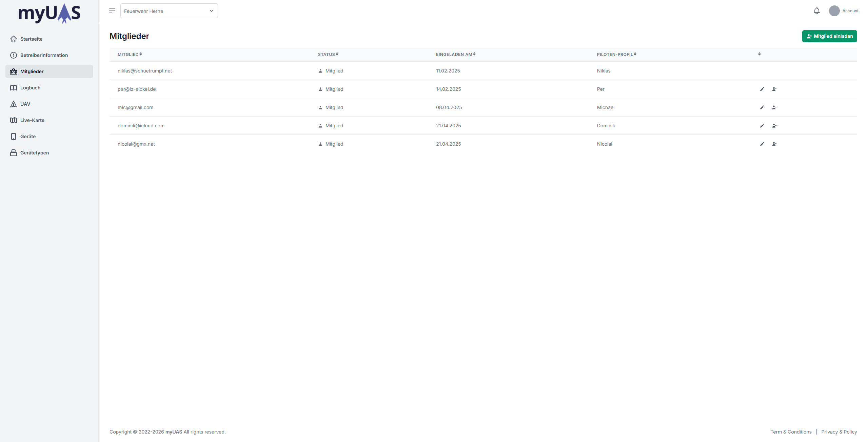Click edit pencil for dominik@icloud.com
Screen dimensions: 868x442
[x=762, y=126]
